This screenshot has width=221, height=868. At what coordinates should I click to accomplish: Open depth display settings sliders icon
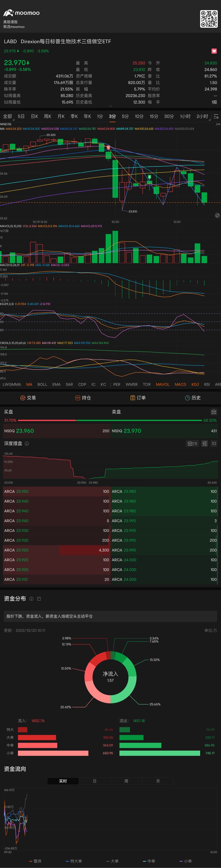click(x=204, y=443)
